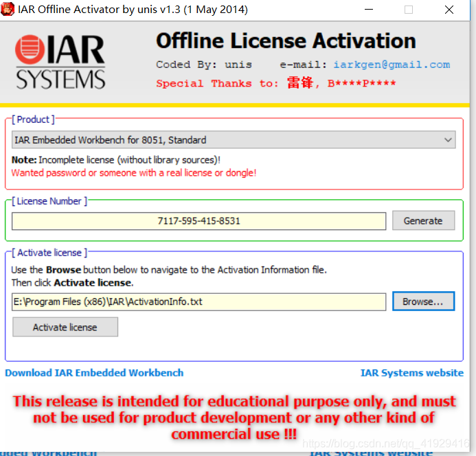
Task: Click the educational purpose disclaimer text
Action: (x=234, y=418)
